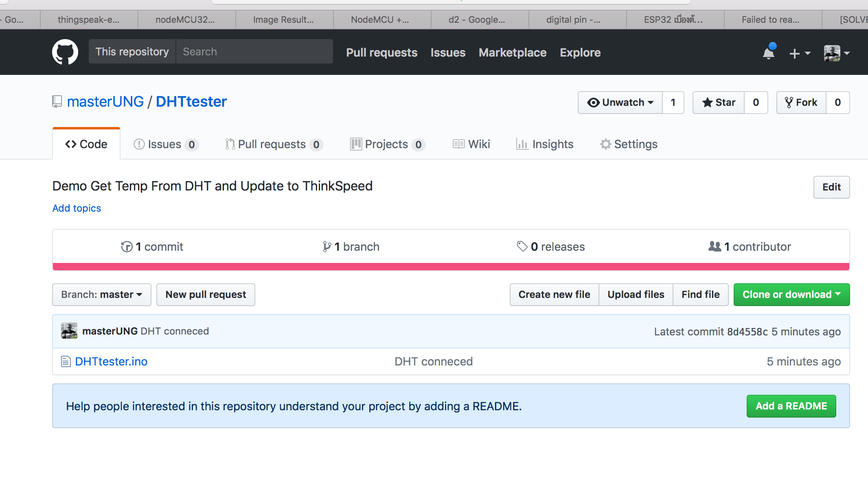Open the masterUNG owner link
This screenshot has width=868, height=477.
105,102
